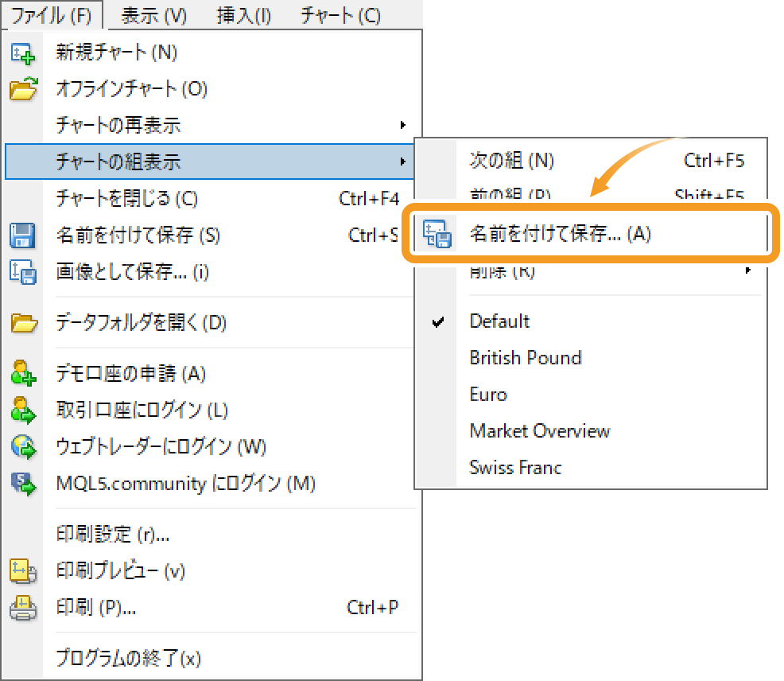
Task: Click the Save as Picture icon
Action: tap(23, 272)
